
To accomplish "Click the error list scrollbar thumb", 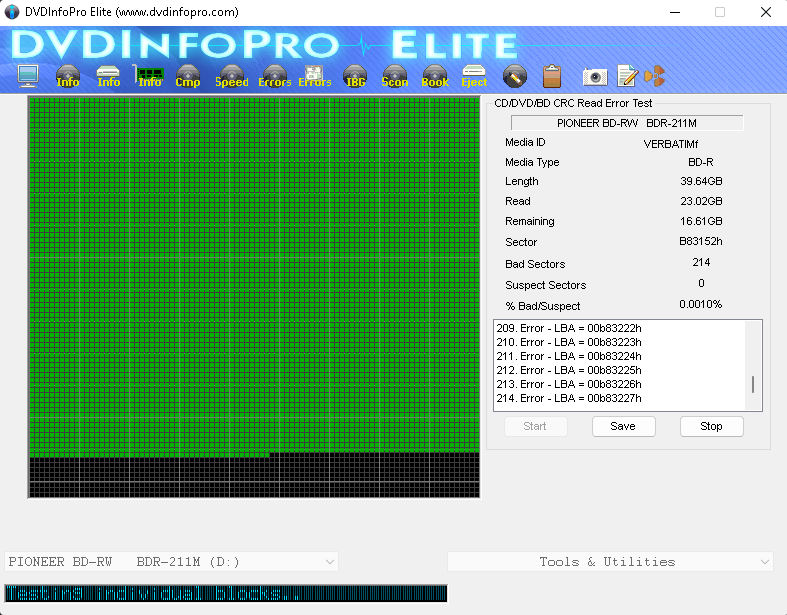I will 753,385.
